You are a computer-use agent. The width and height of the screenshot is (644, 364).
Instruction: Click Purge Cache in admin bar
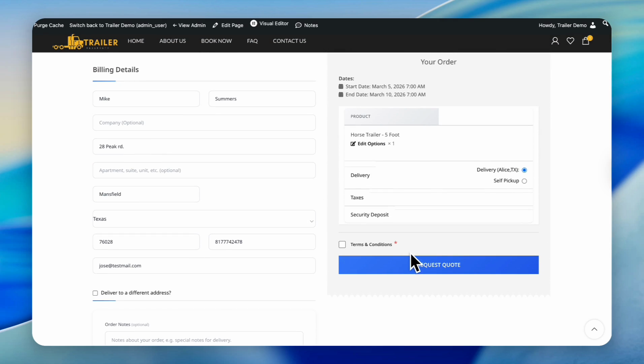49,25
